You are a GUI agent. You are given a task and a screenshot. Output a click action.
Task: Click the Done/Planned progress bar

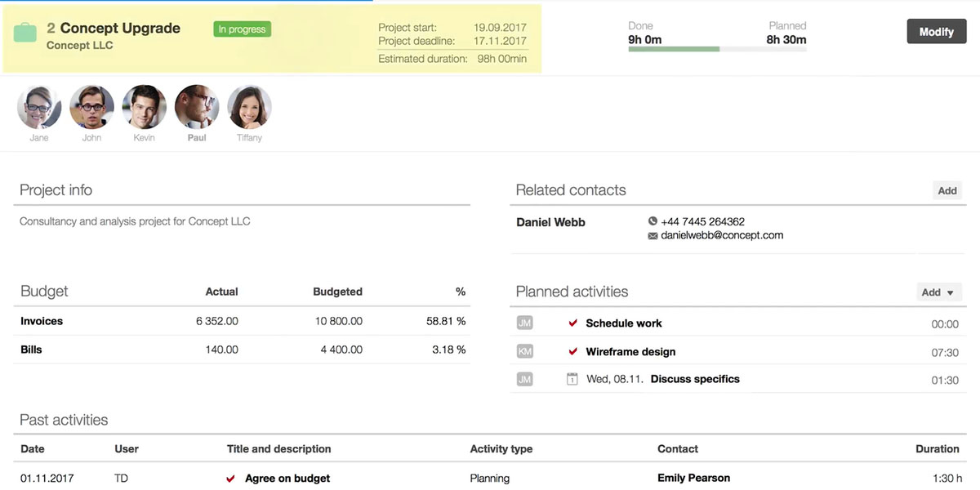(717, 49)
